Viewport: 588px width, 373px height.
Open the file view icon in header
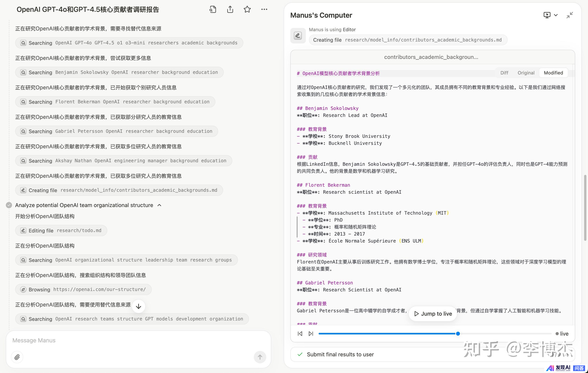click(213, 9)
